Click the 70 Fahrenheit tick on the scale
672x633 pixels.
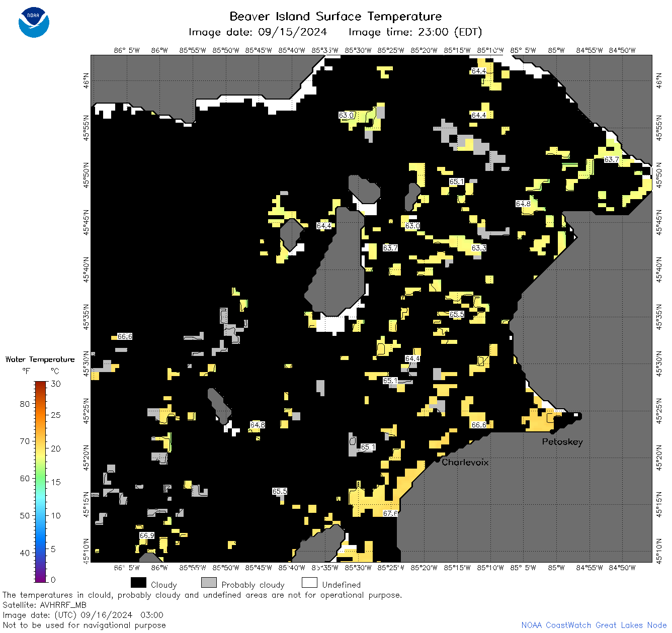click(25, 441)
